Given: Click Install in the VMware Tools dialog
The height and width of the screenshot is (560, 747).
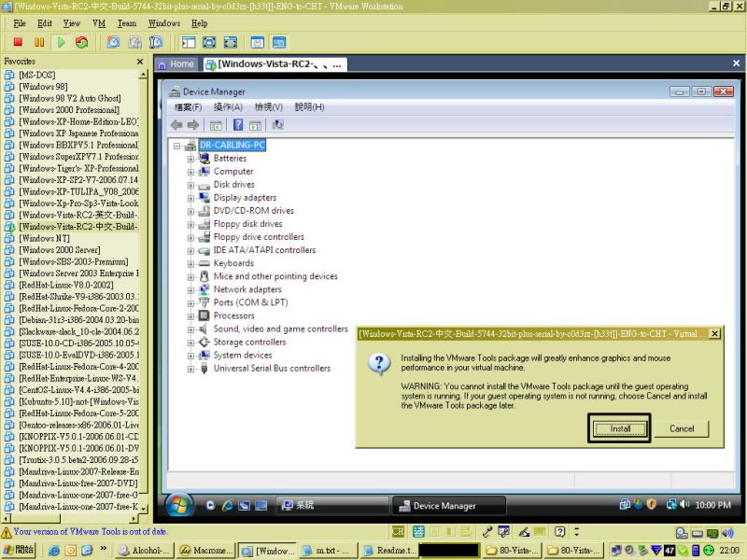Looking at the screenshot, I should (x=620, y=428).
